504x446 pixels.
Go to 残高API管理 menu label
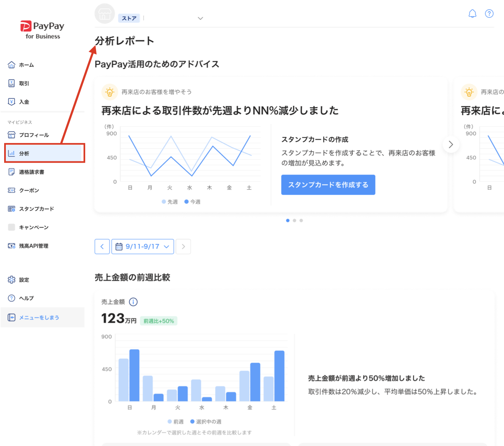pos(34,246)
